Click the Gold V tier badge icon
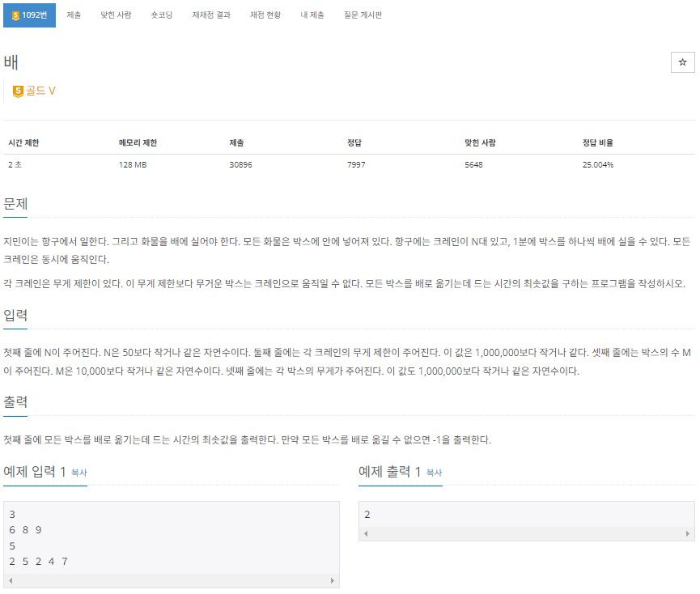Screen dimensions: 700x594 (x=18, y=91)
